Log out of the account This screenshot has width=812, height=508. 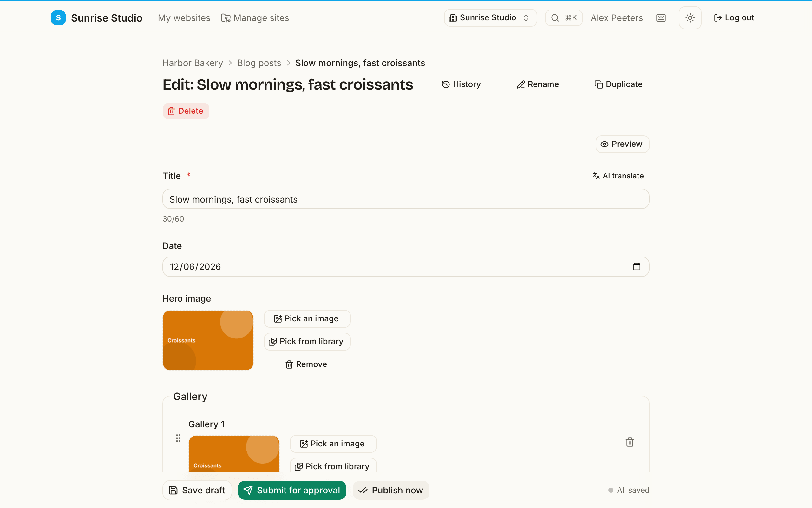click(734, 18)
